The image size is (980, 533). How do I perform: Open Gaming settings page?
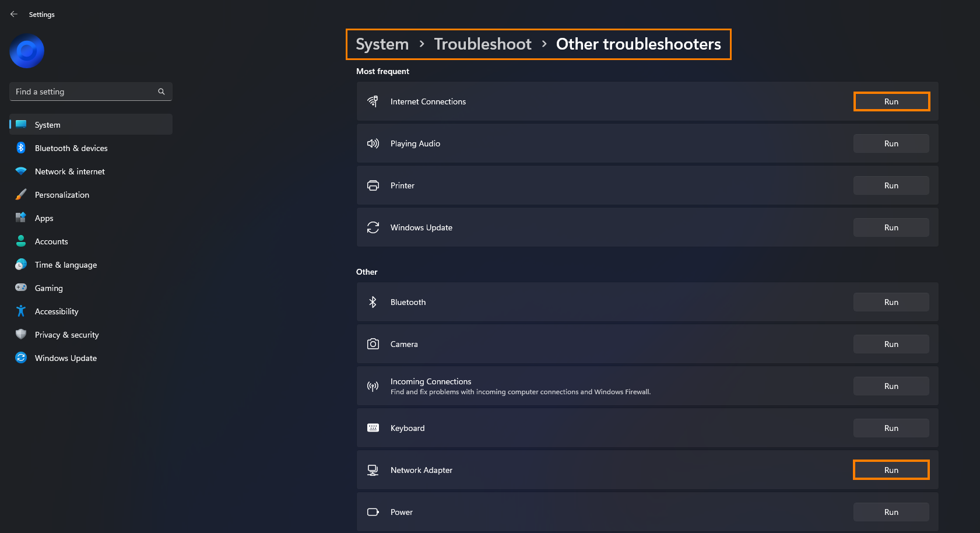tap(91, 288)
